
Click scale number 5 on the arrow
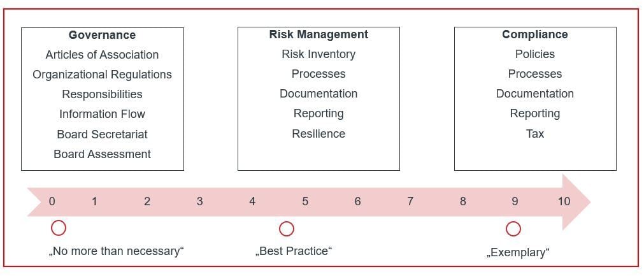point(305,201)
